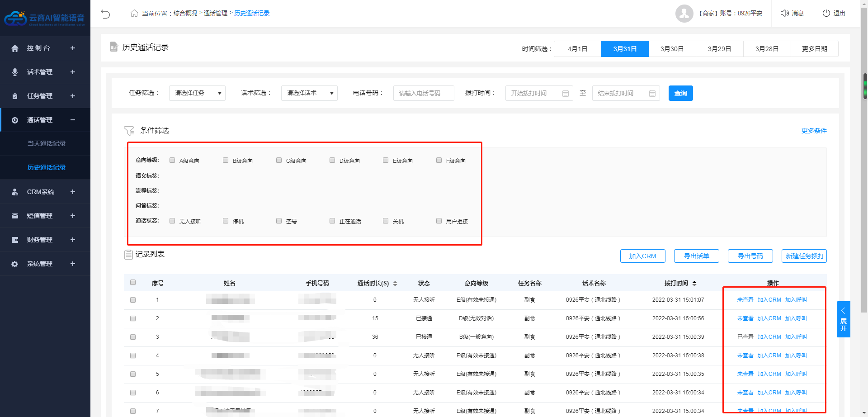Open calendar icon in start dial time field
Screen dimensions: 868x417
tap(565, 93)
